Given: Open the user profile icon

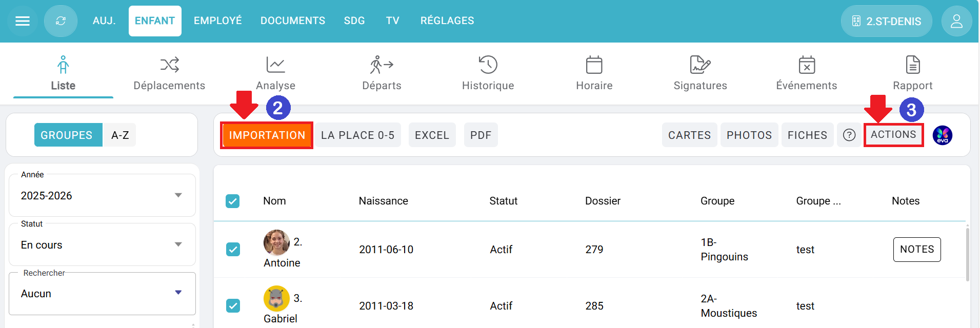Looking at the screenshot, I should tap(956, 21).
